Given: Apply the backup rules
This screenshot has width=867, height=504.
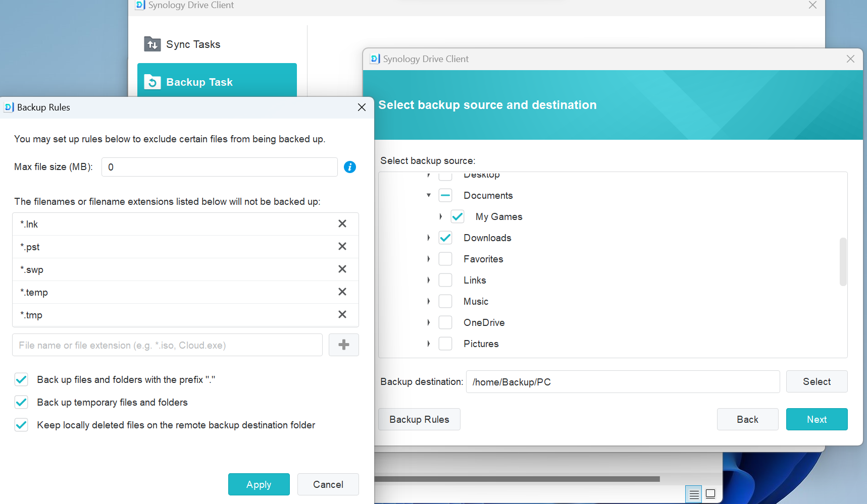Looking at the screenshot, I should (x=259, y=484).
